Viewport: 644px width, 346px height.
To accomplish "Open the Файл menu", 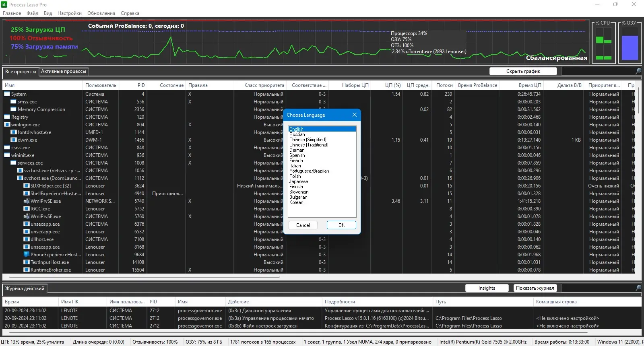I will click(33, 13).
